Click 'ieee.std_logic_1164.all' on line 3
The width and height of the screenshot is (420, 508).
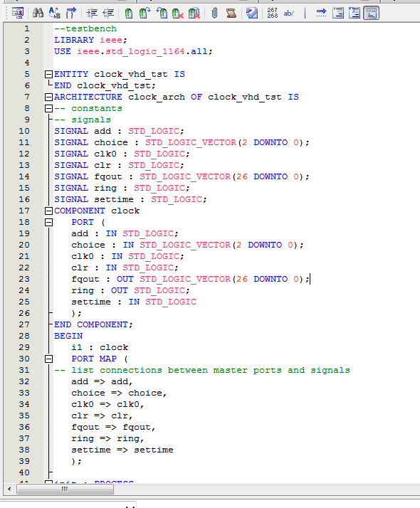[x=142, y=51]
